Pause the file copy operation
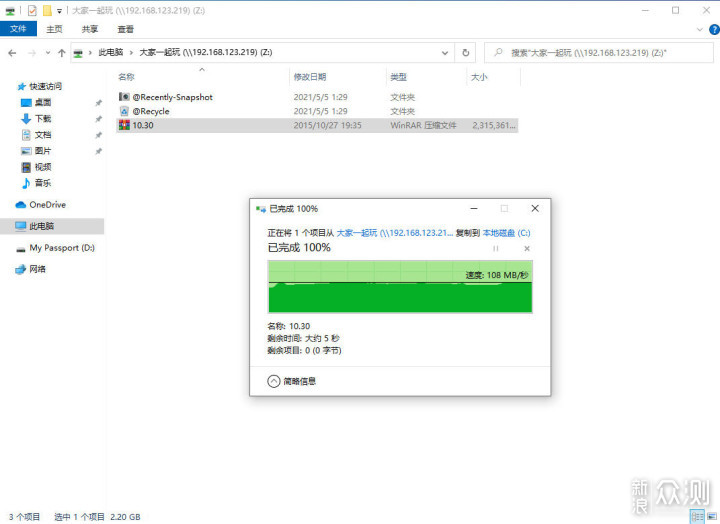This screenshot has width=720, height=524. point(495,248)
